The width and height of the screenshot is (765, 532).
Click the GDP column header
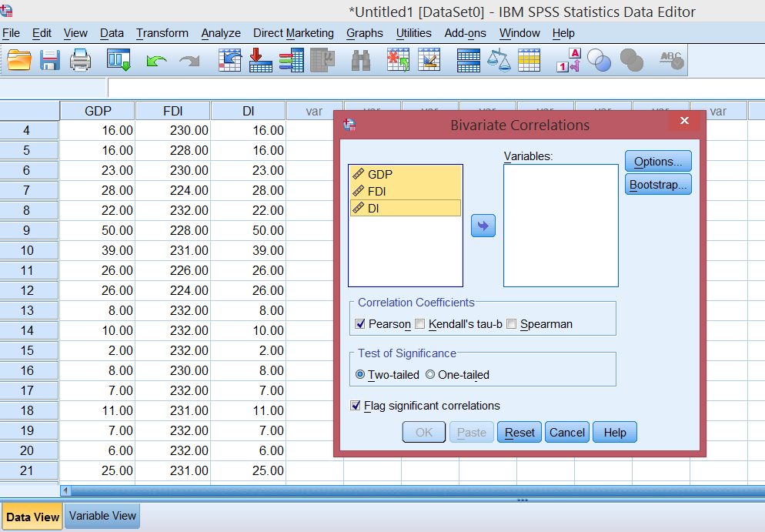[98, 111]
